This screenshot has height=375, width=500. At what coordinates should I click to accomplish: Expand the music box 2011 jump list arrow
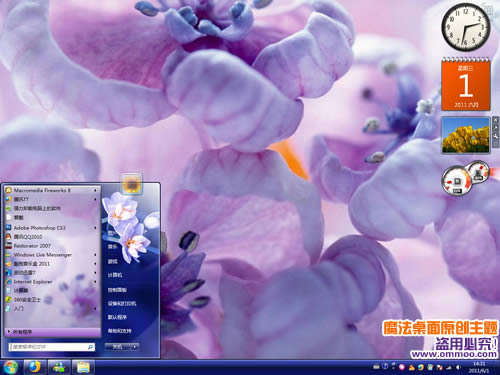pos(95,264)
